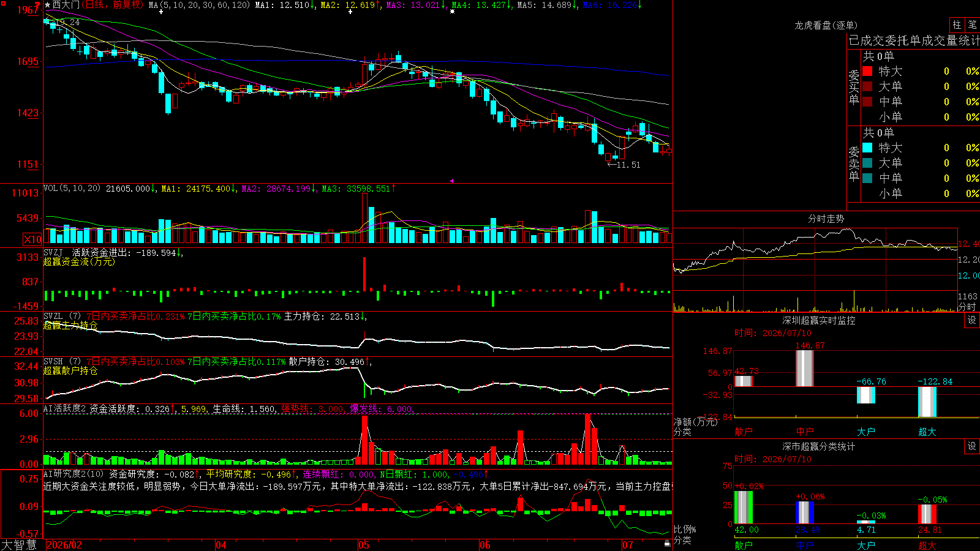Click the dark red 大单 buy-order swatch
Image resolution: width=980 pixels, height=551 pixels.
pyautogui.click(x=867, y=86)
